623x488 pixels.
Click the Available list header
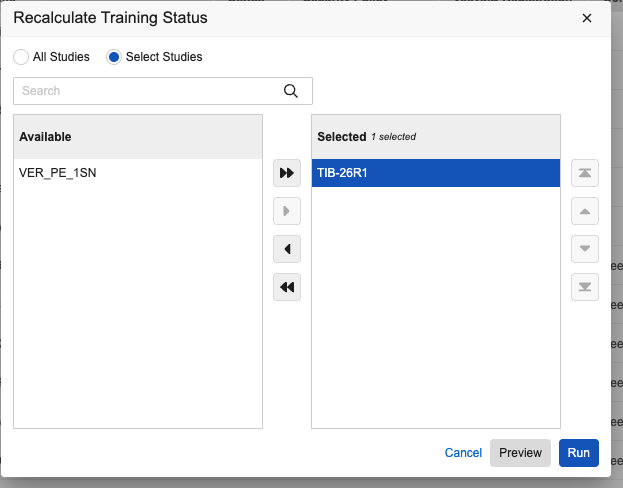(x=138, y=136)
